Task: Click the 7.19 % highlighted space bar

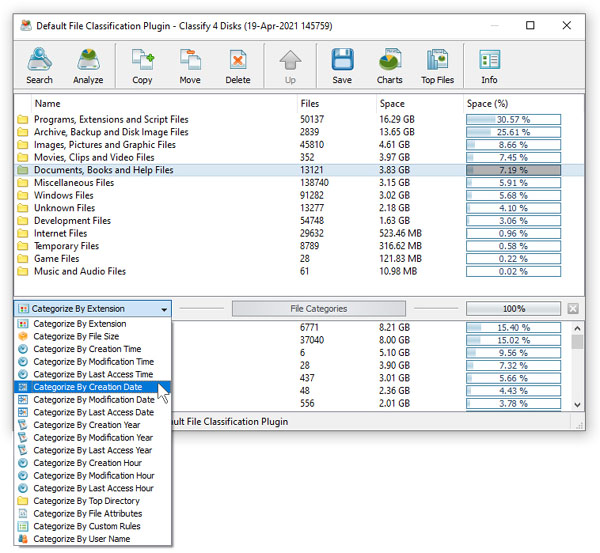Action: (x=514, y=170)
